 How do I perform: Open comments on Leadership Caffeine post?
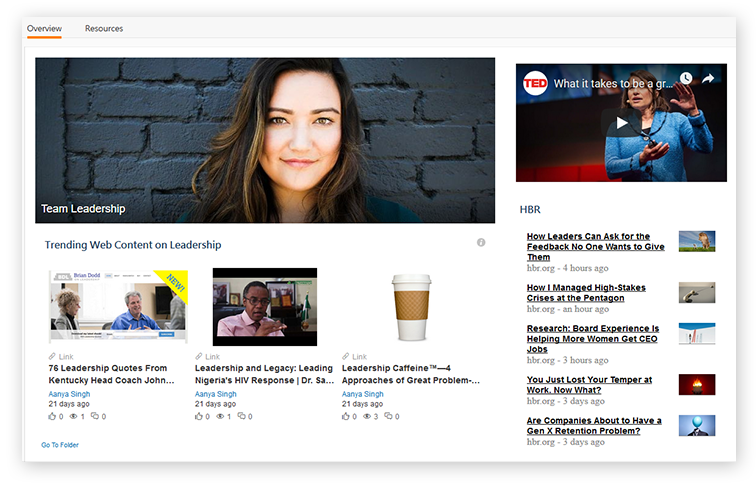pos(388,416)
